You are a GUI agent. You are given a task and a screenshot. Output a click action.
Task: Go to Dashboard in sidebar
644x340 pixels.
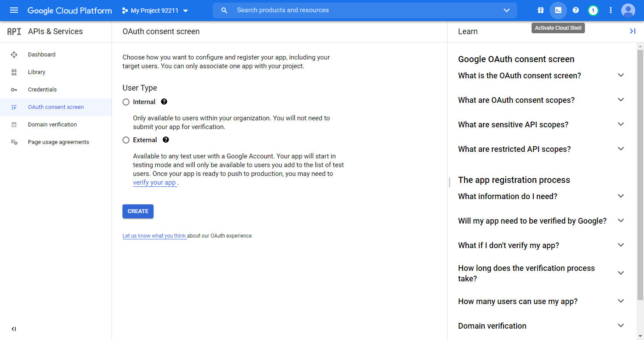pos(56,55)
